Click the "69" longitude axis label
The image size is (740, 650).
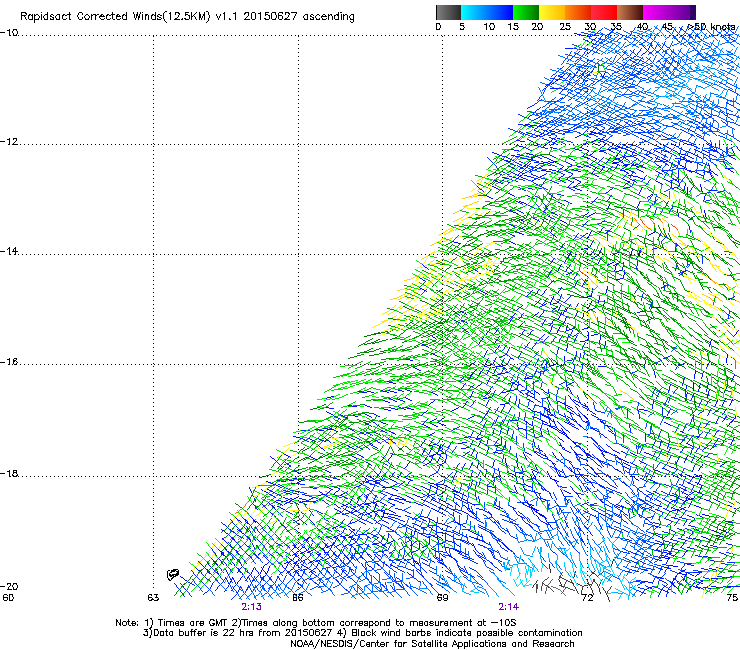point(442,598)
